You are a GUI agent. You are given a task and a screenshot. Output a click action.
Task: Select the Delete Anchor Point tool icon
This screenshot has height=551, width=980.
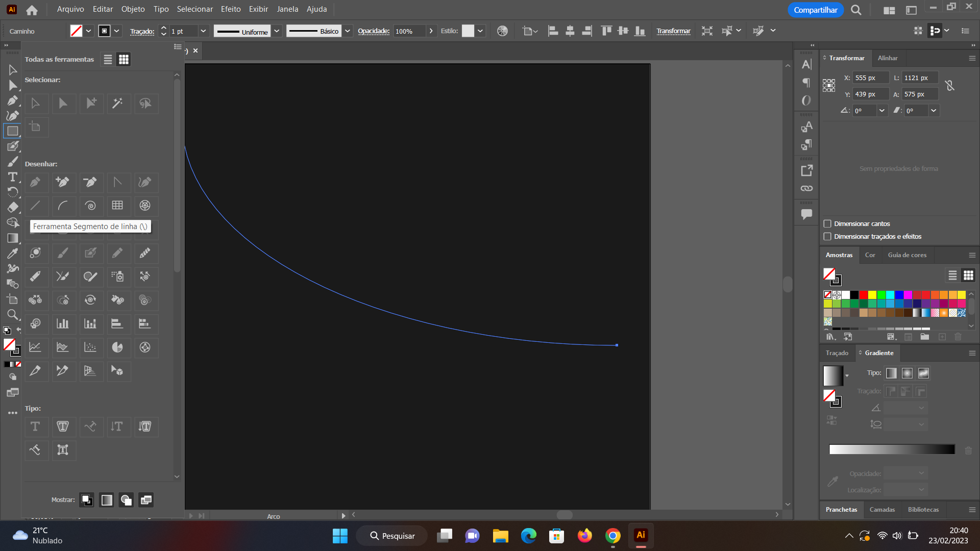90,182
